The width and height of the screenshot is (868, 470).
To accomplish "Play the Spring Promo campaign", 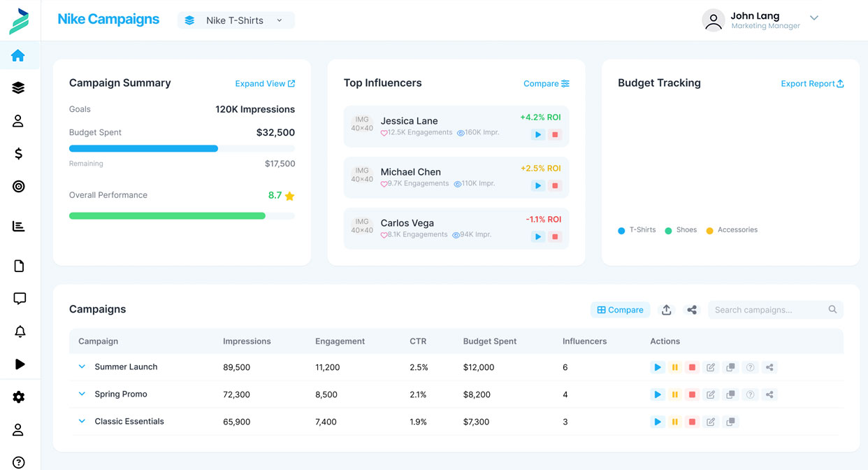I will 658,394.
